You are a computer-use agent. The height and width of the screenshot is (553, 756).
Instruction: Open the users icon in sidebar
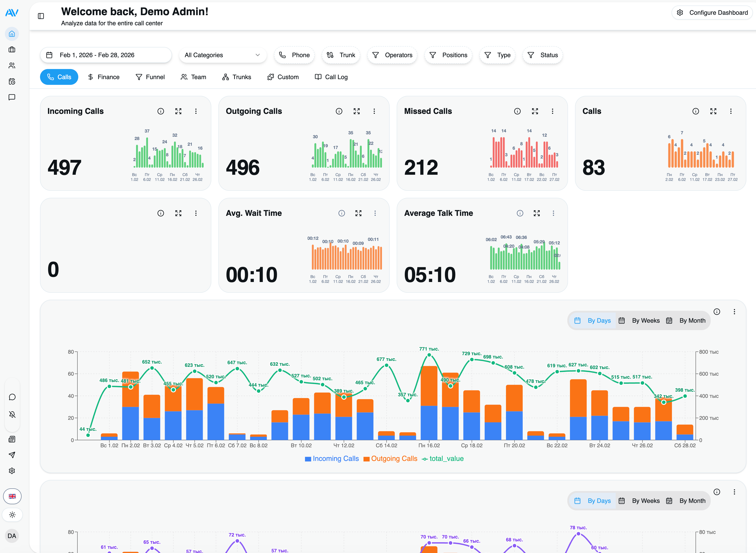[x=12, y=66]
